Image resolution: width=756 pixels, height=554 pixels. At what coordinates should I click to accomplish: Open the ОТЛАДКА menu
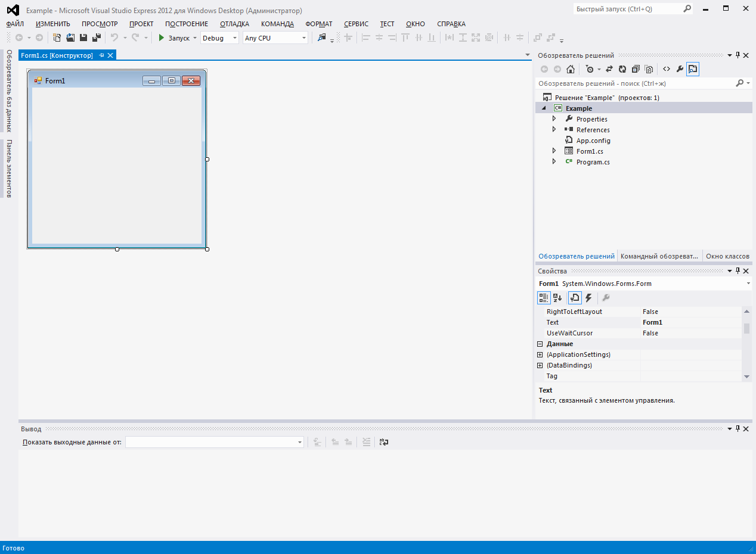(x=234, y=24)
